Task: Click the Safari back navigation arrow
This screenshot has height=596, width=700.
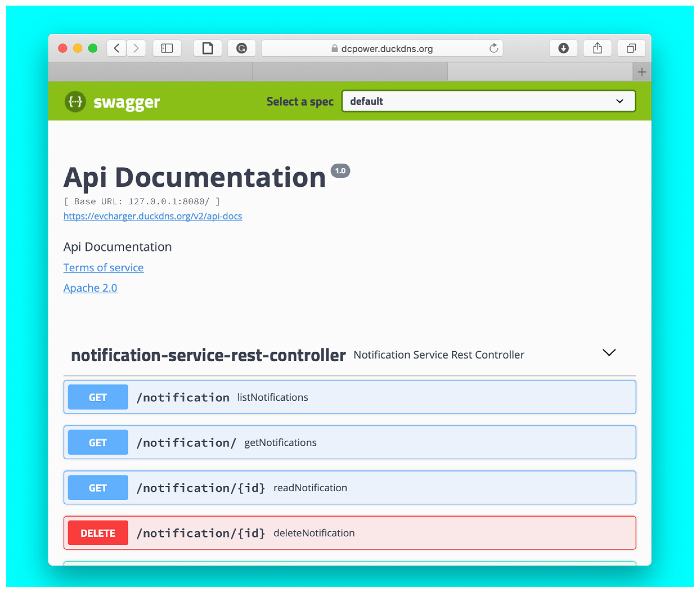Action: point(117,48)
